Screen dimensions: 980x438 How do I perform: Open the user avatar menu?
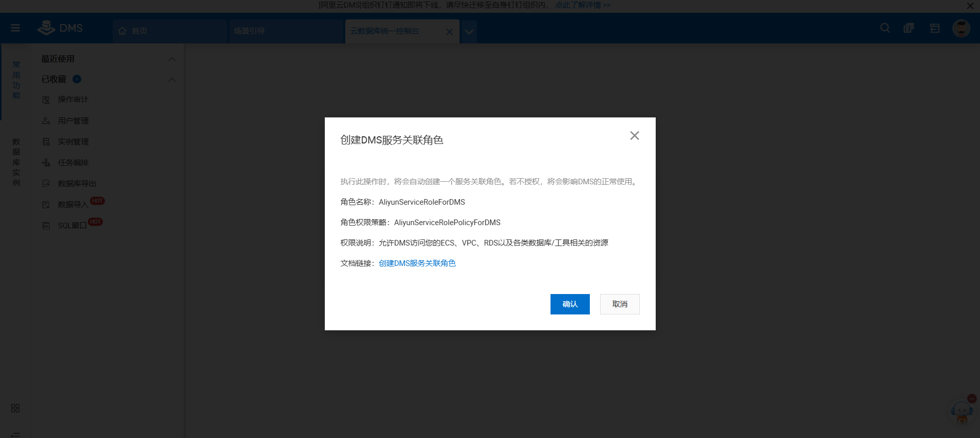pyautogui.click(x=961, y=28)
